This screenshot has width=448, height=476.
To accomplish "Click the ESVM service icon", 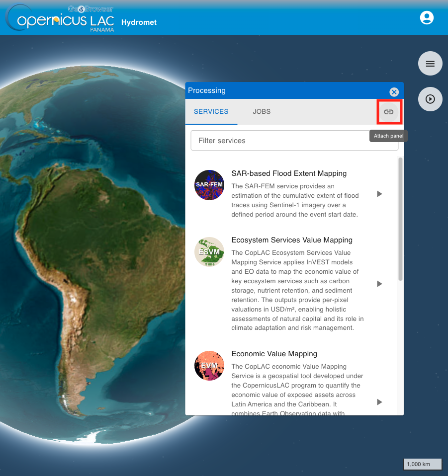I will tap(209, 251).
